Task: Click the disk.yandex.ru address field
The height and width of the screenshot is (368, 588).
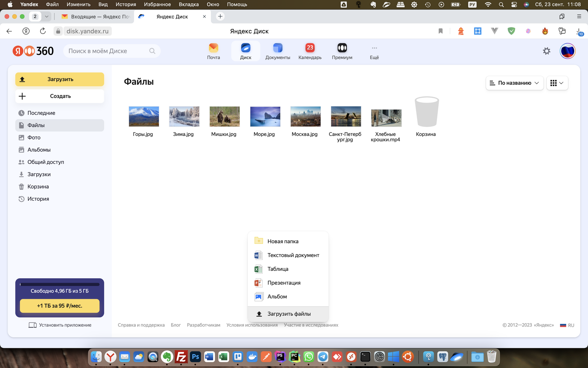Action: point(88,31)
